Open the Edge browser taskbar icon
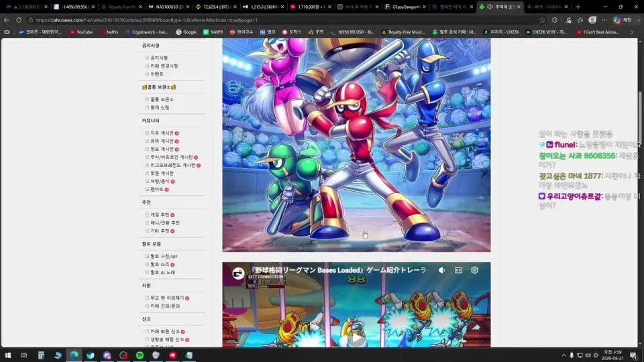644x362 pixels. point(74,355)
